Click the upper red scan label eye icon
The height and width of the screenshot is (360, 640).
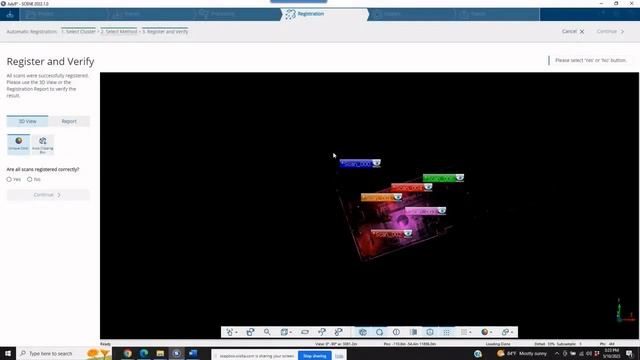(x=428, y=187)
